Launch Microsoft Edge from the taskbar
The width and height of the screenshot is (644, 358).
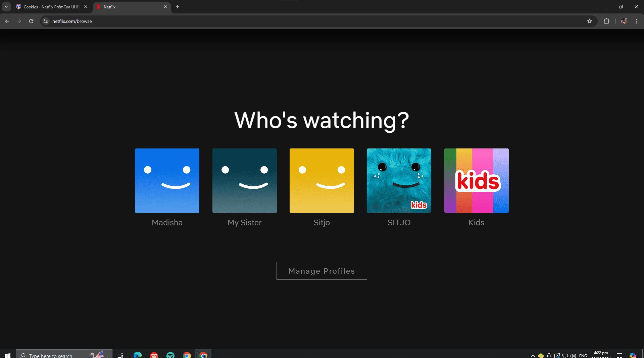coord(138,355)
